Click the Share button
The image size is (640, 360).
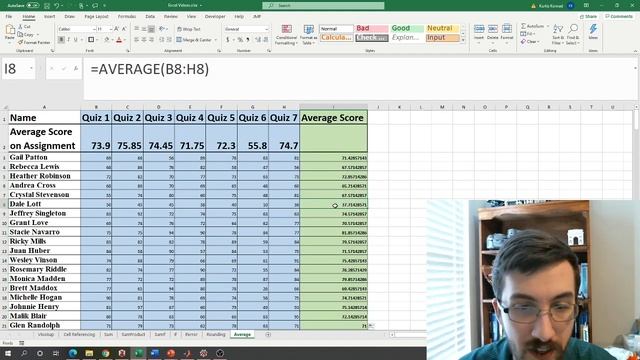588,17
